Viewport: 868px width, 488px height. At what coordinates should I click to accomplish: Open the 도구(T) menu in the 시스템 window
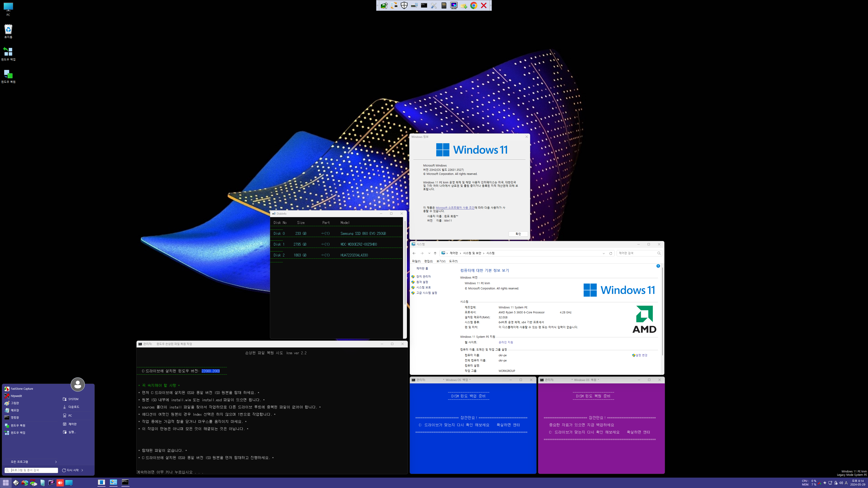pos(453,261)
